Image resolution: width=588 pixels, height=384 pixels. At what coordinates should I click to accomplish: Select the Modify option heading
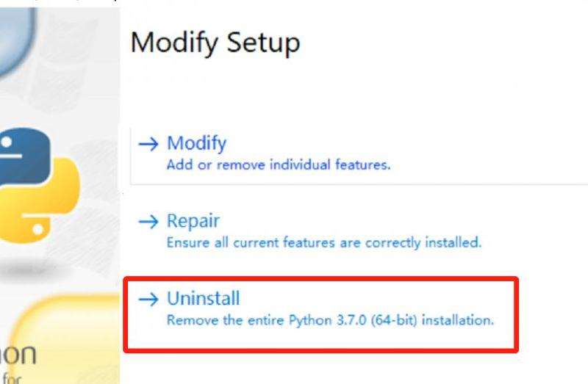196,143
